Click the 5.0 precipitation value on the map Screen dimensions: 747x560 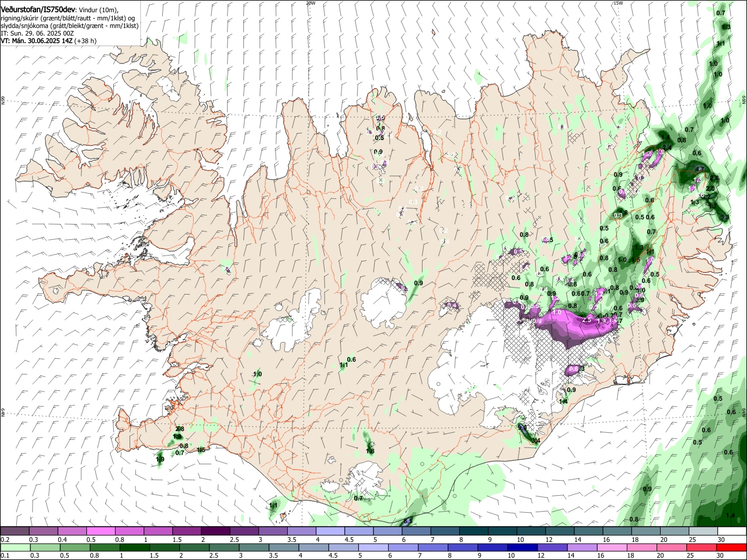tap(522, 428)
